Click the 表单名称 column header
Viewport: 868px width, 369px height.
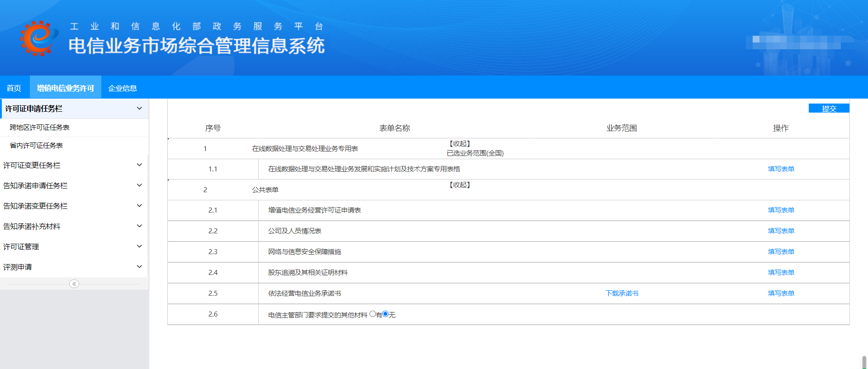(394, 128)
